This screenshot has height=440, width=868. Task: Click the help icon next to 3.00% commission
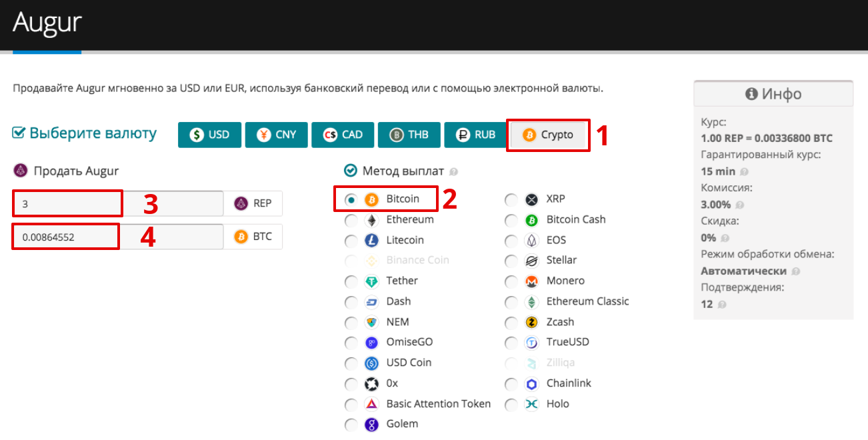coord(739,205)
